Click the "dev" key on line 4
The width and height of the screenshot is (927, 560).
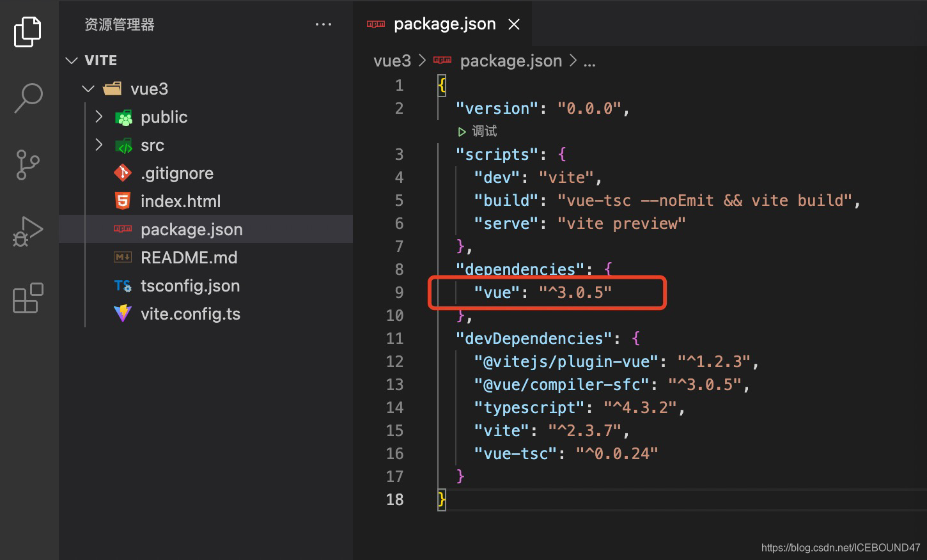coord(497,177)
